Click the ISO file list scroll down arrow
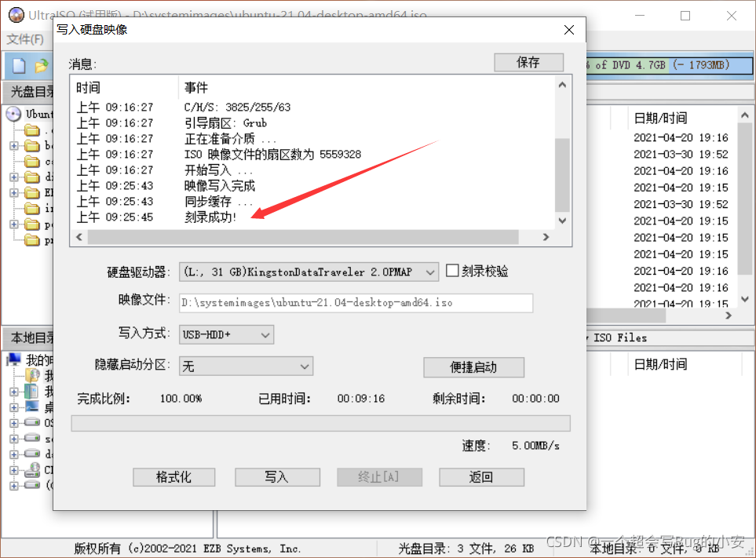Viewport: 756px width, 558px height. coord(745,299)
